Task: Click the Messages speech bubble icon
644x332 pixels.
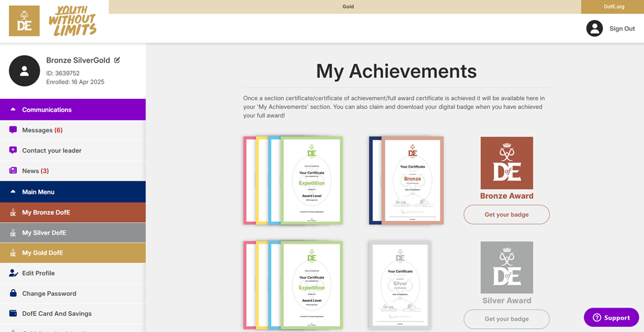Action: coord(13,130)
